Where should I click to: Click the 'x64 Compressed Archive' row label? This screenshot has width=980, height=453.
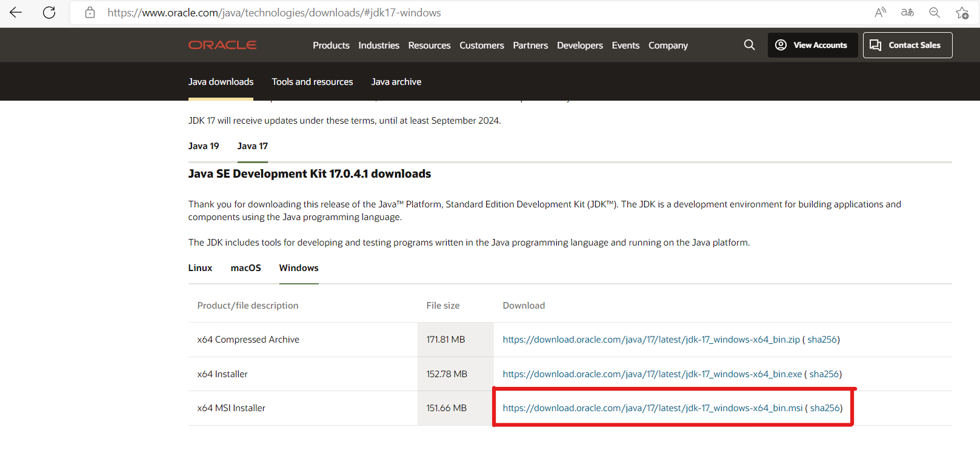(x=248, y=340)
